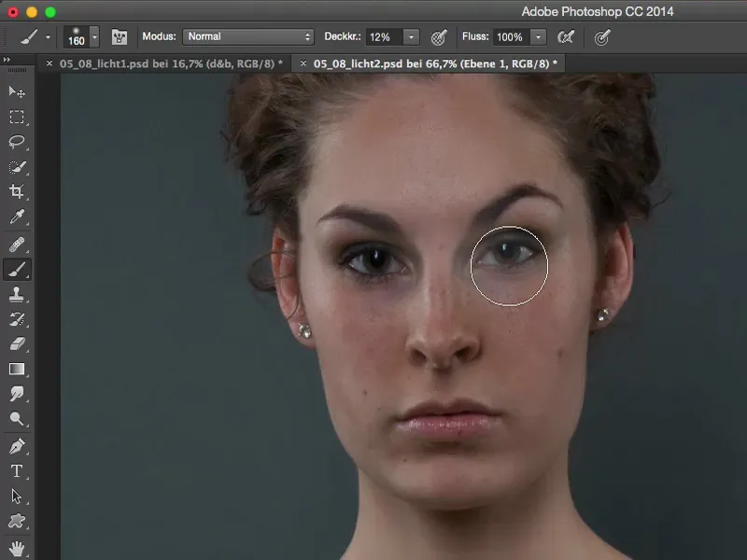
Task: Select the Custom Shape tool
Action: point(17,521)
